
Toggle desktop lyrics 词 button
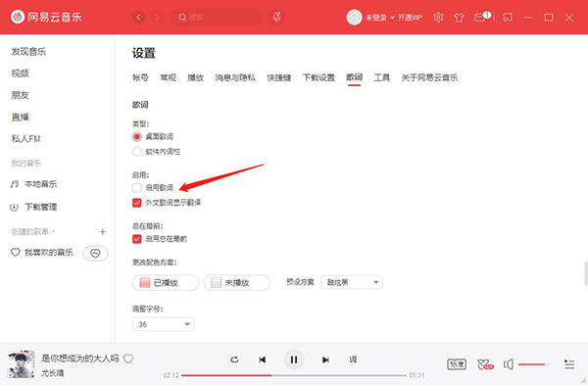353,360
